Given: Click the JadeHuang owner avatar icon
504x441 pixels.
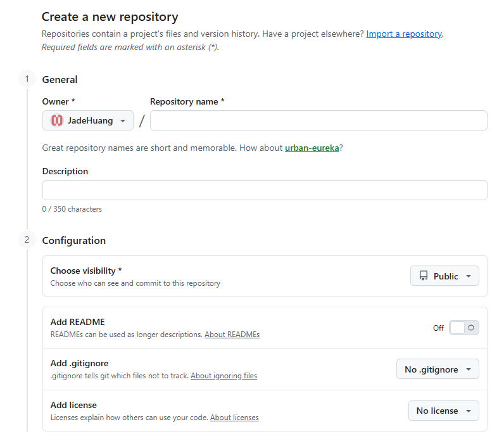Looking at the screenshot, I should point(57,120).
